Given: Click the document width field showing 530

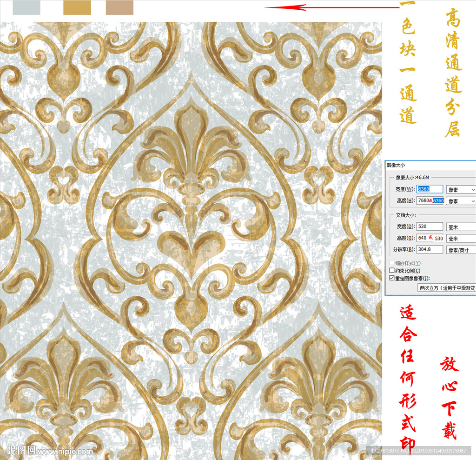Looking at the screenshot, I should coord(430,227).
